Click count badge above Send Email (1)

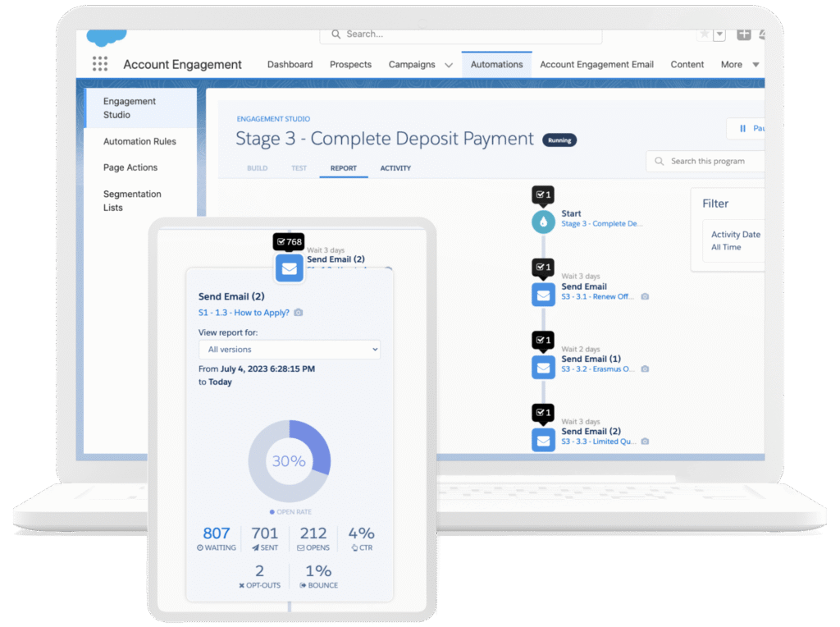click(x=542, y=339)
